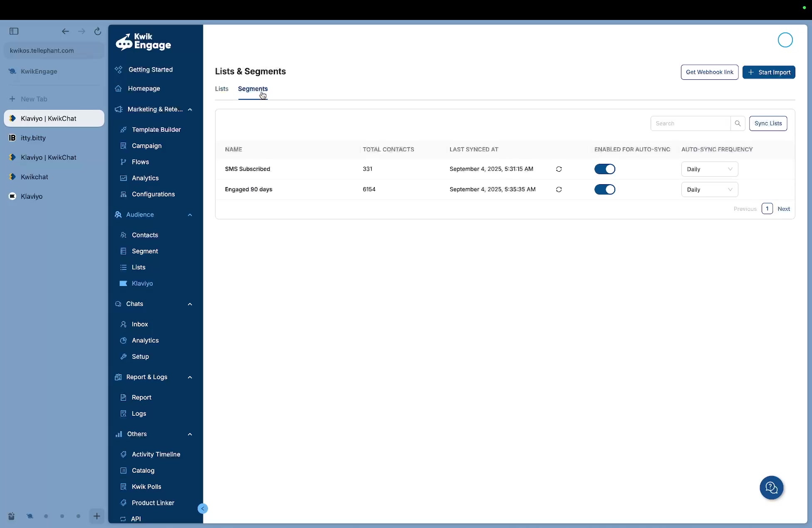Open frequency dropdown for SMS Subscribed
812x528 pixels.
710,169
